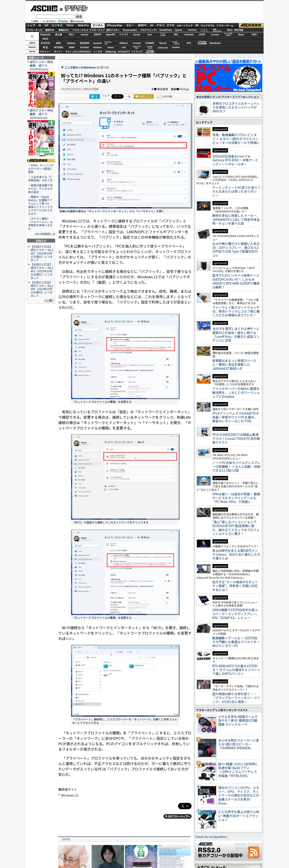Viewport: 289px width, 868px height.
Task: Open the Facebook icon link in header
Action: point(77,21)
